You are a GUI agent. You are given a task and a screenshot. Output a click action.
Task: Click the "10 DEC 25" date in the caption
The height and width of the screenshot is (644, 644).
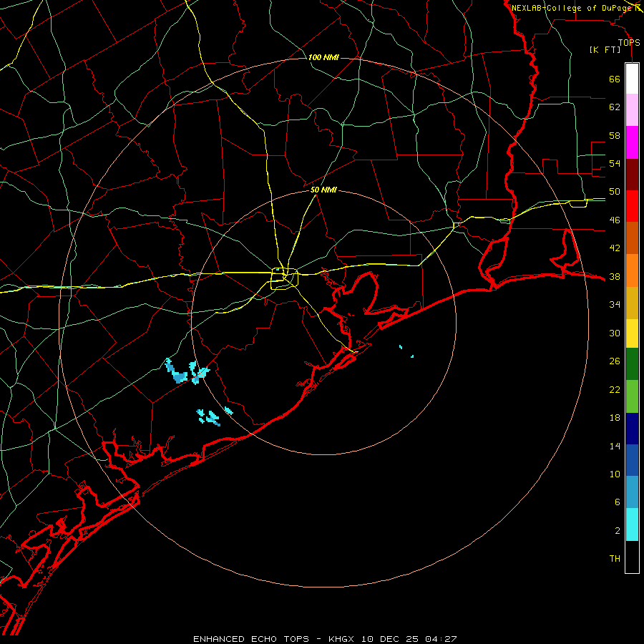point(391,639)
